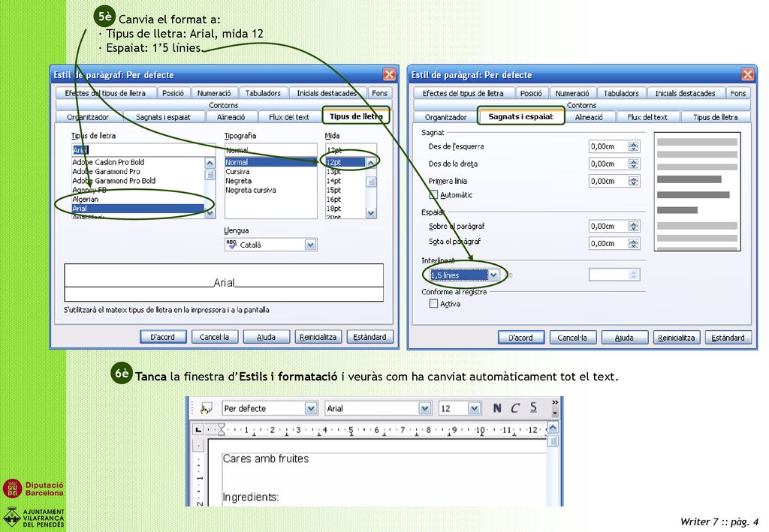The height and width of the screenshot is (532, 769).
Task: Open Organitzador tab in left dialog
Action: tap(88, 117)
